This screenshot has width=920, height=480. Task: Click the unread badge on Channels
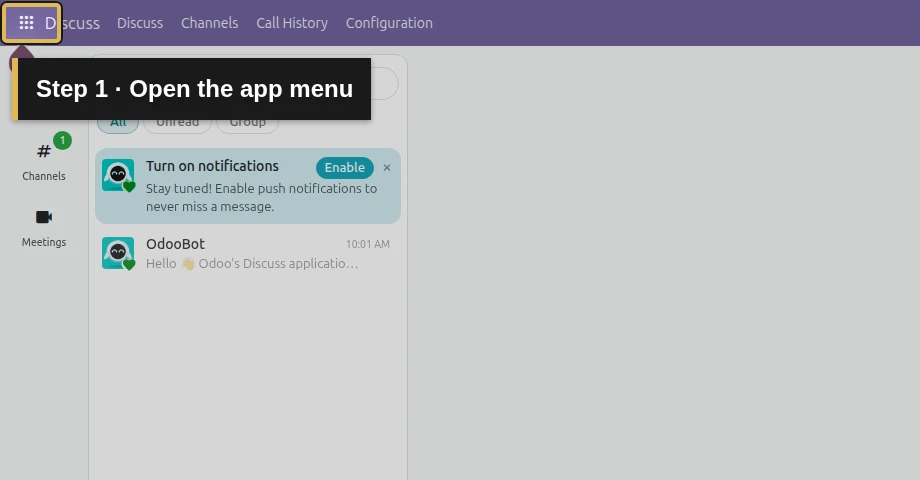coord(62,141)
